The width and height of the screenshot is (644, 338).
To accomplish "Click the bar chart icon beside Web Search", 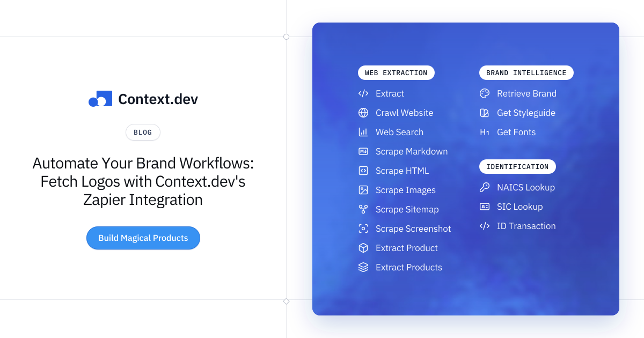I will point(363,132).
